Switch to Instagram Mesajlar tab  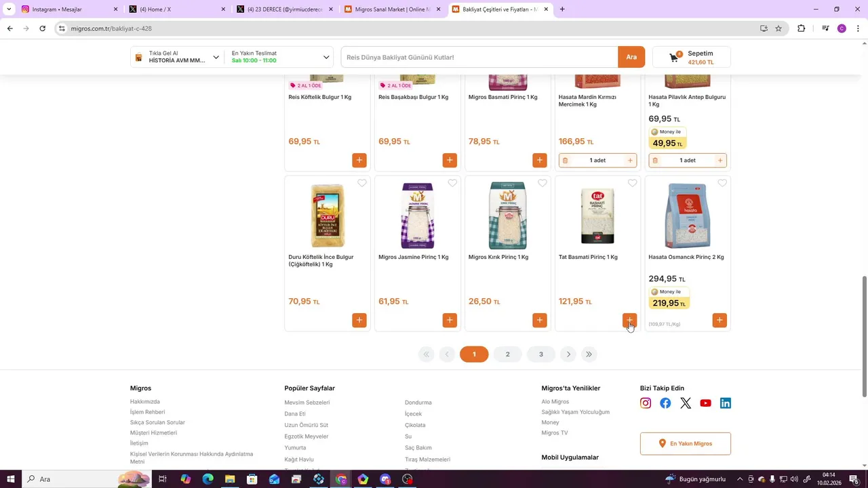[x=69, y=9]
